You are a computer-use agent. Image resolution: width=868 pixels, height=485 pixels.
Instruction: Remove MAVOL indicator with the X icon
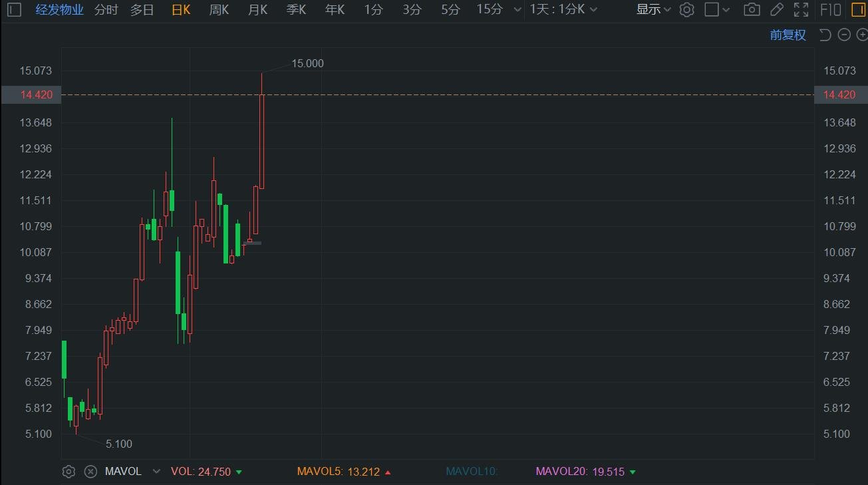click(90, 472)
